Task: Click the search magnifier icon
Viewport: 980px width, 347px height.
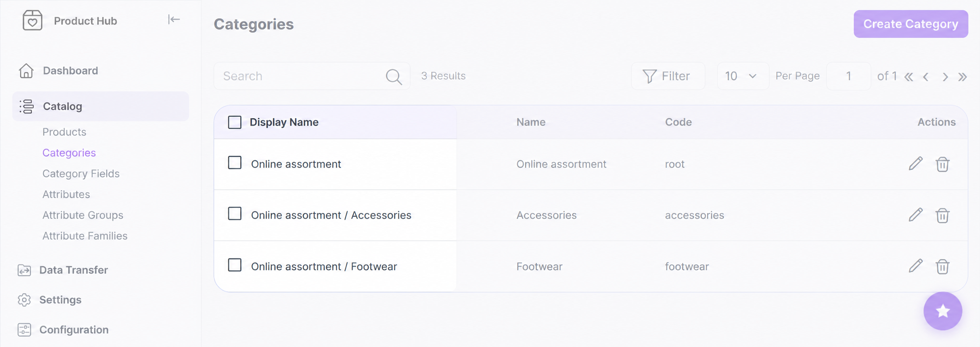Action: click(x=394, y=76)
